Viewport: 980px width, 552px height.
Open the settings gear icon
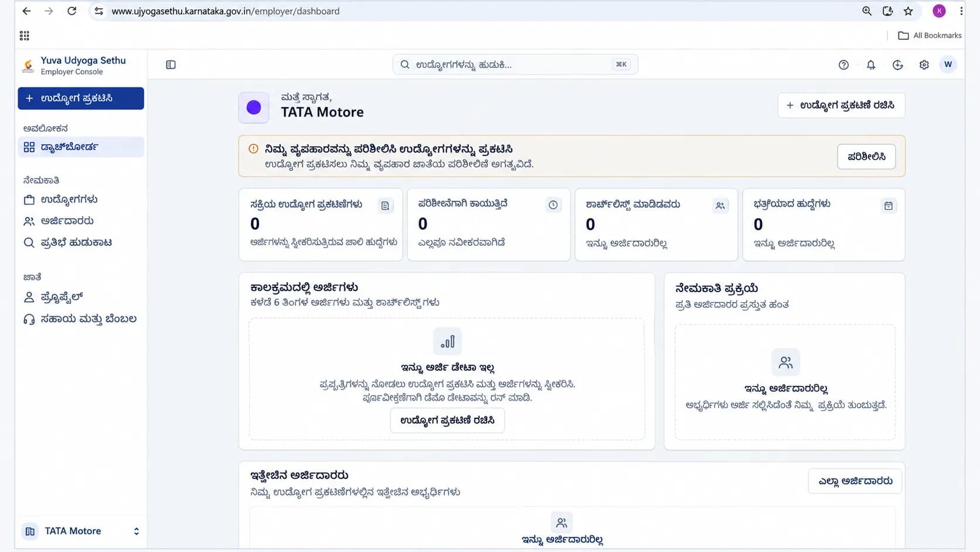pyautogui.click(x=924, y=65)
